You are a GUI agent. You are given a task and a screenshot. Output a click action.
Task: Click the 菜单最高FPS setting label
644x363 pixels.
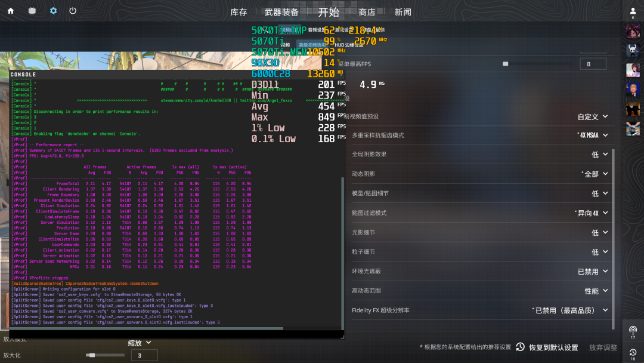pos(354,64)
